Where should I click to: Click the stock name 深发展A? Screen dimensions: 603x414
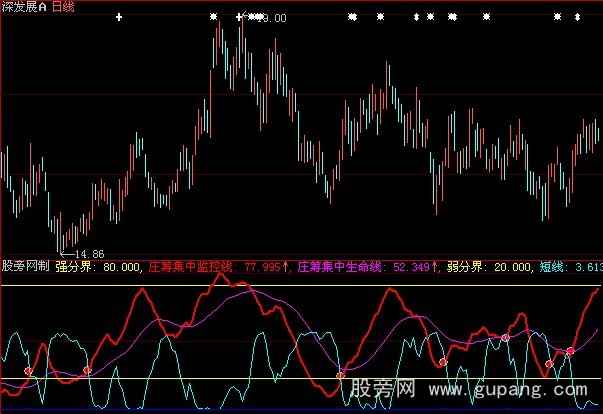(x=24, y=7)
